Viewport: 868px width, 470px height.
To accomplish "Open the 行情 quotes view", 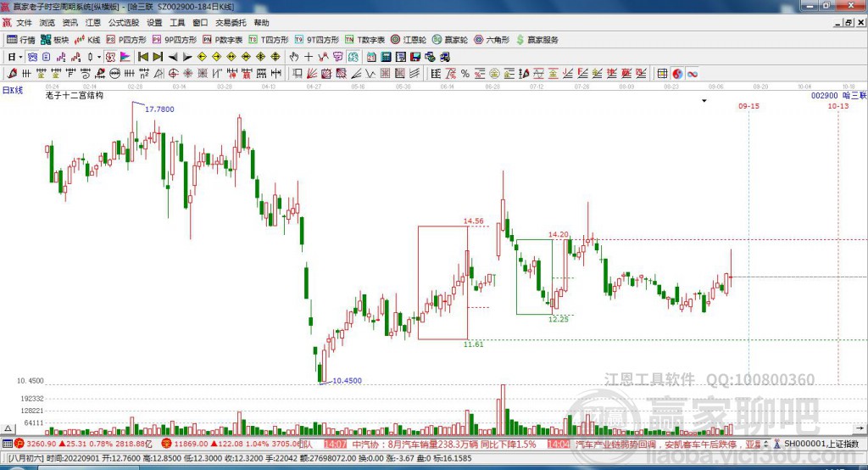I will point(21,40).
